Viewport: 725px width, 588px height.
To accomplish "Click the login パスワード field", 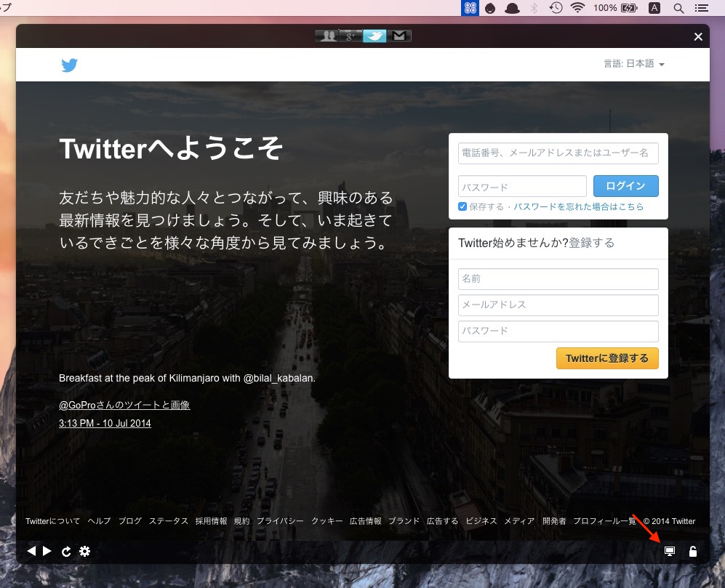I will pos(522,186).
